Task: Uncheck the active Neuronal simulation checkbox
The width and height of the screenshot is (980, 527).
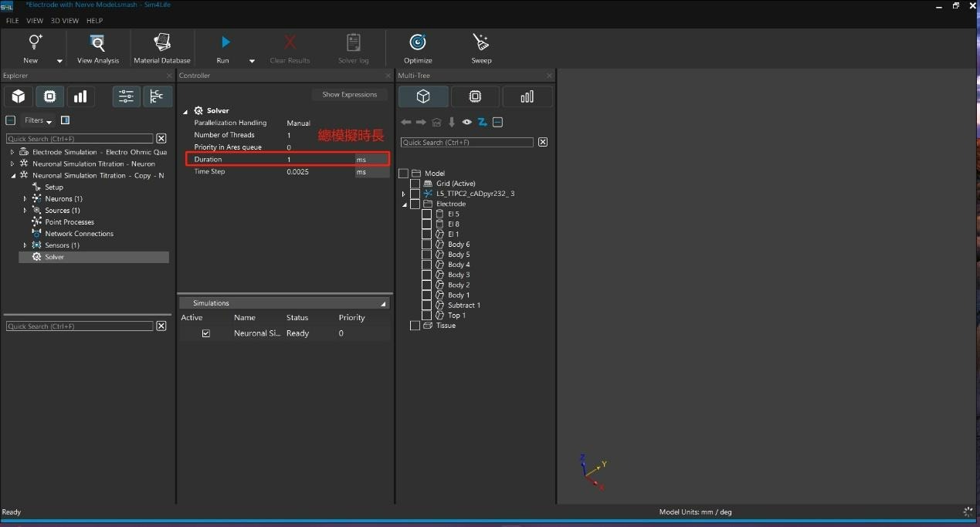Action: (205, 333)
